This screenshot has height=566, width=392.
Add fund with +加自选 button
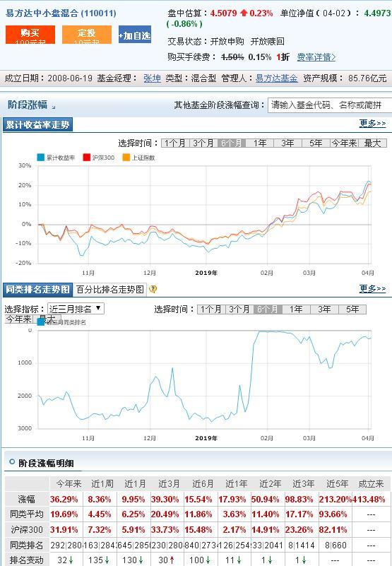[x=135, y=35]
